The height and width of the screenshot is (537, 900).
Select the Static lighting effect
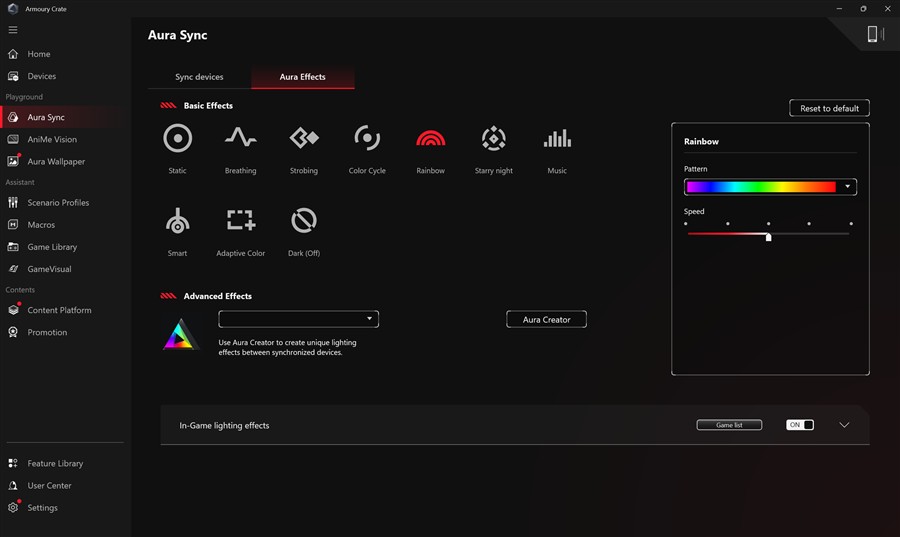click(177, 139)
